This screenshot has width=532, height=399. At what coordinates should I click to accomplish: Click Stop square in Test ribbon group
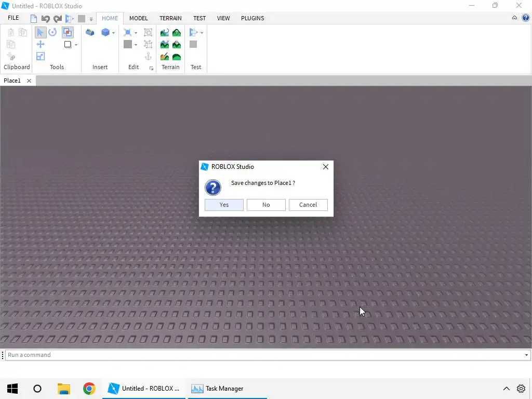click(x=193, y=44)
